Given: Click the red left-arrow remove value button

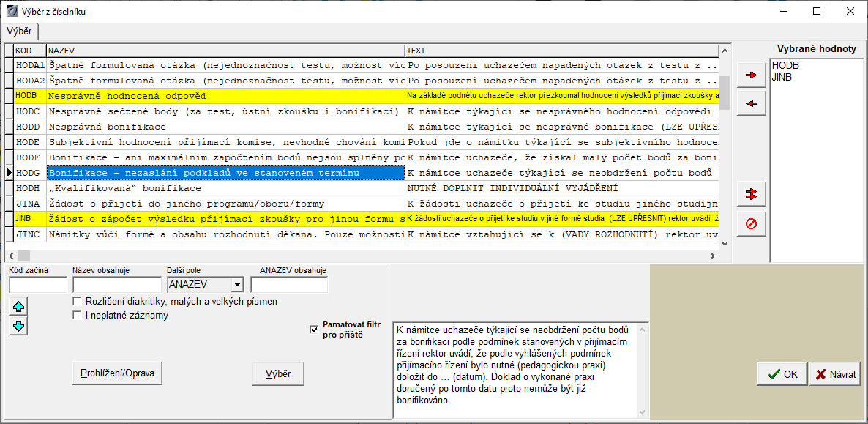Looking at the screenshot, I should tap(751, 103).
